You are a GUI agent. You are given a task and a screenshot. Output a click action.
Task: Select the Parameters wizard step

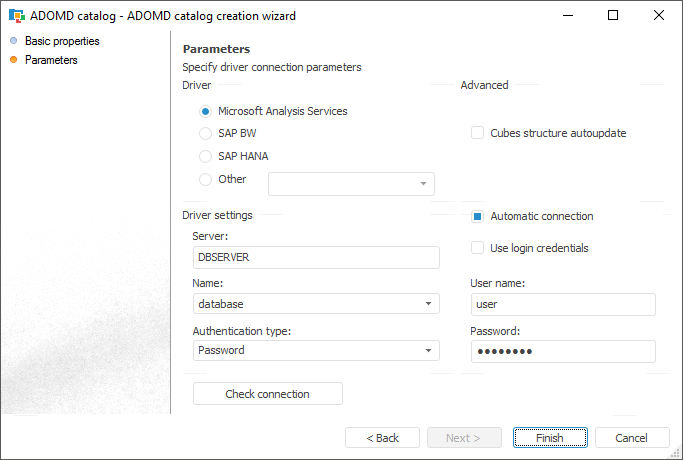51,60
